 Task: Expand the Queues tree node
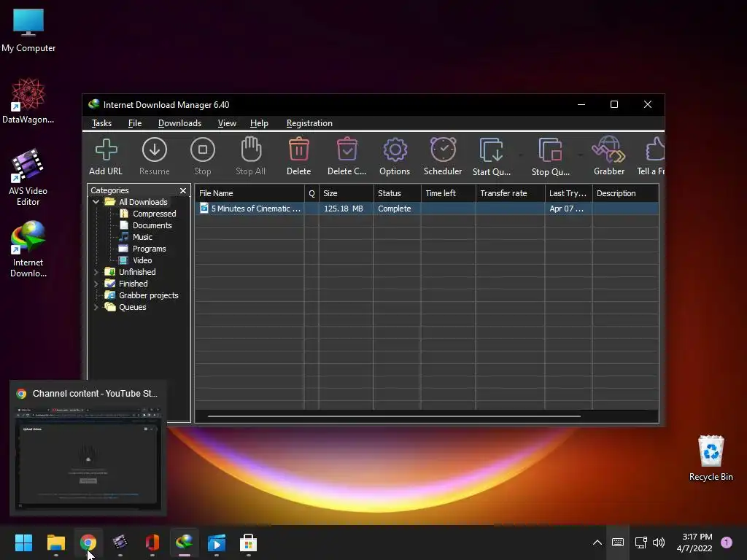pos(96,307)
